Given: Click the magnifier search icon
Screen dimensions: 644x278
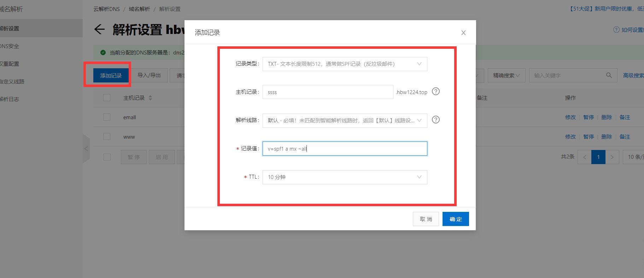Looking at the screenshot, I should tap(609, 75).
